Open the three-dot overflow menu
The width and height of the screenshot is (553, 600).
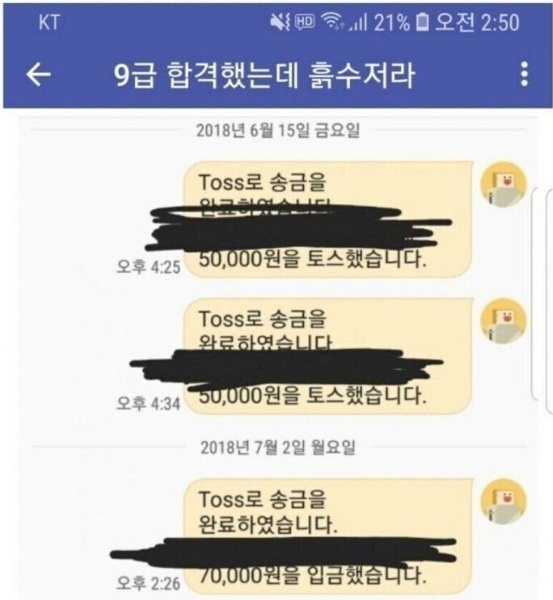pyautogui.click(x=524, y=74)
